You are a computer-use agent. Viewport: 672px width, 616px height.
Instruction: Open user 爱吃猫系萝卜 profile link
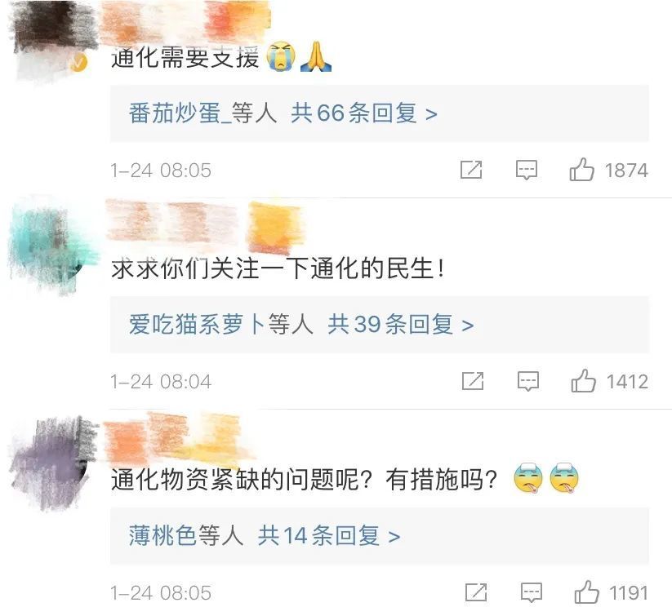(x=198, y=324)
